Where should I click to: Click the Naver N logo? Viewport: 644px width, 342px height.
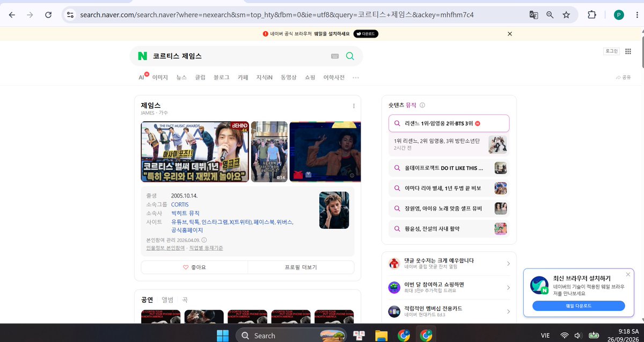(x=142, y=56)
